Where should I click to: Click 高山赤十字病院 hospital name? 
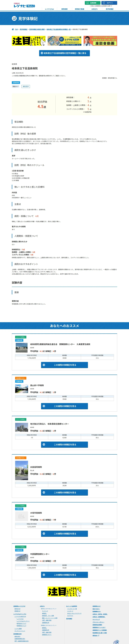coord(37,385)
